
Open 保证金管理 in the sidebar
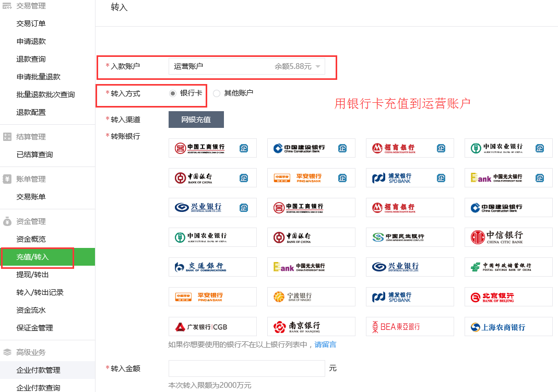tap(34, 328)
